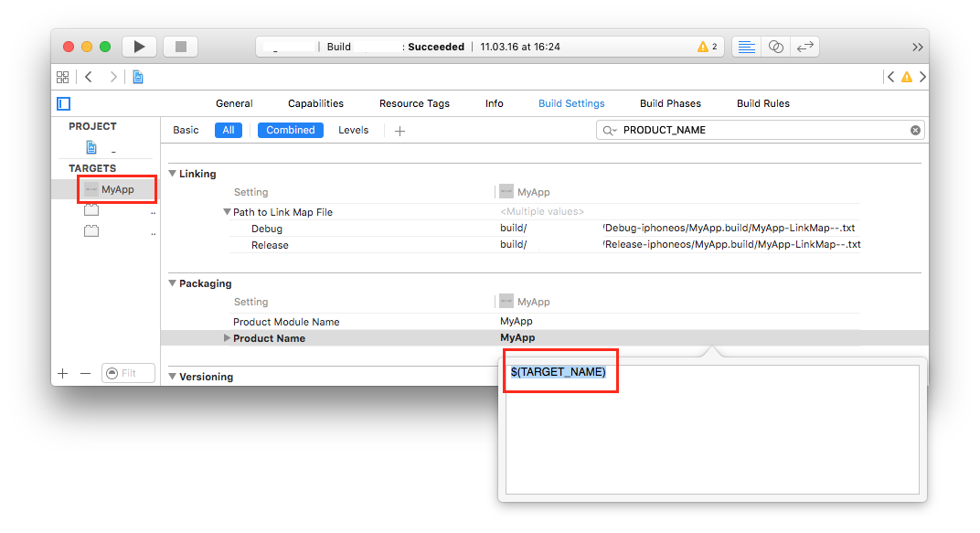Click the $(TARGET_NAME) value text field

(712, 430)
